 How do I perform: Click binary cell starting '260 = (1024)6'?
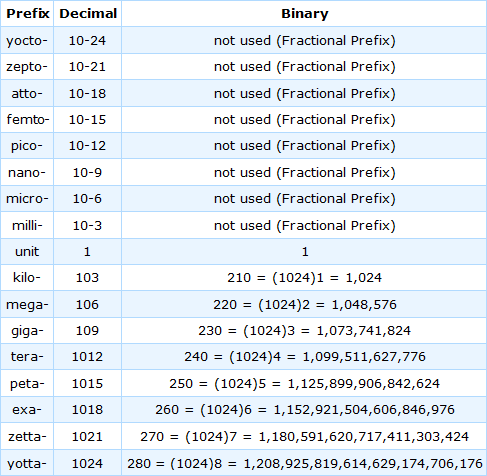coord(304,410)
